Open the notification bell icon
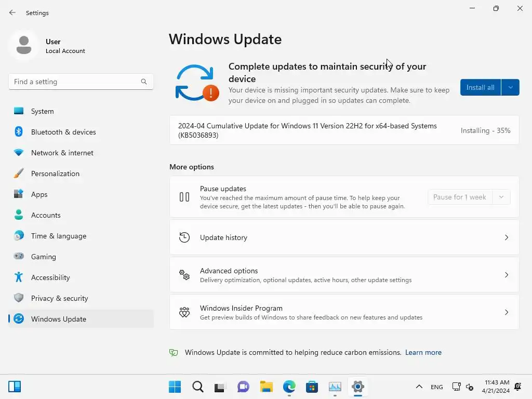This screenshot has width=532, height=399. point(518,387)
